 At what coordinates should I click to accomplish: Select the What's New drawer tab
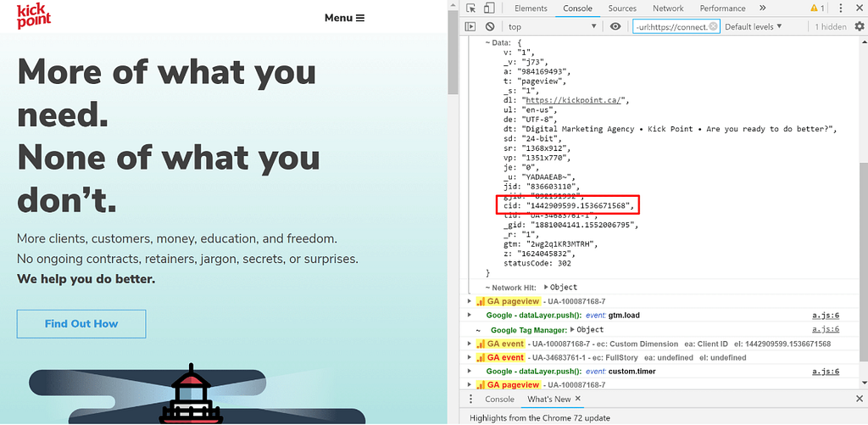coord(548,399)
